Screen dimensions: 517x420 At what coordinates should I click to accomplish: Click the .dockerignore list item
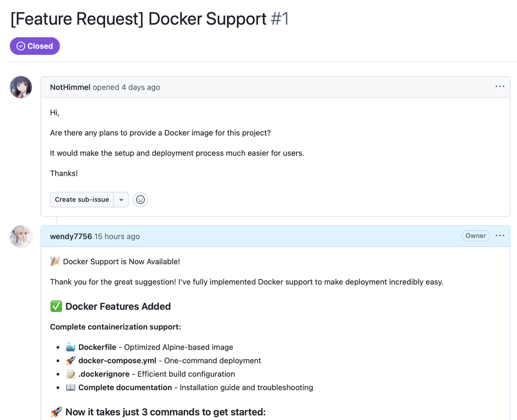(150, 374)
